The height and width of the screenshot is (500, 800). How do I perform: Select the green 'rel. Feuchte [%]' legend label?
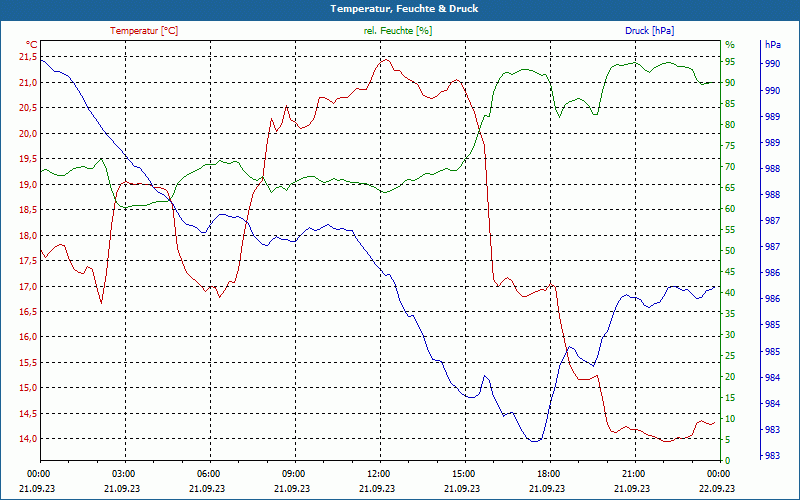click(x=397, y=31)
